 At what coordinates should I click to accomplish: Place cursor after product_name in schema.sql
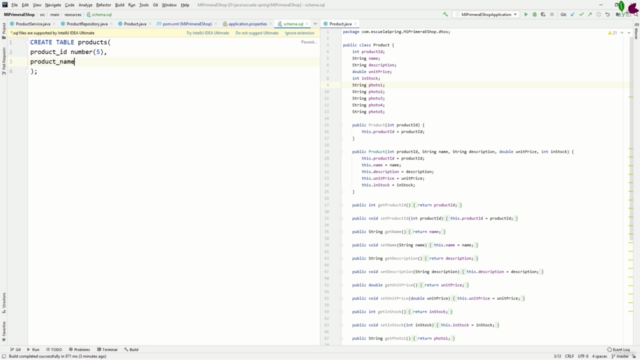[75, 62]
